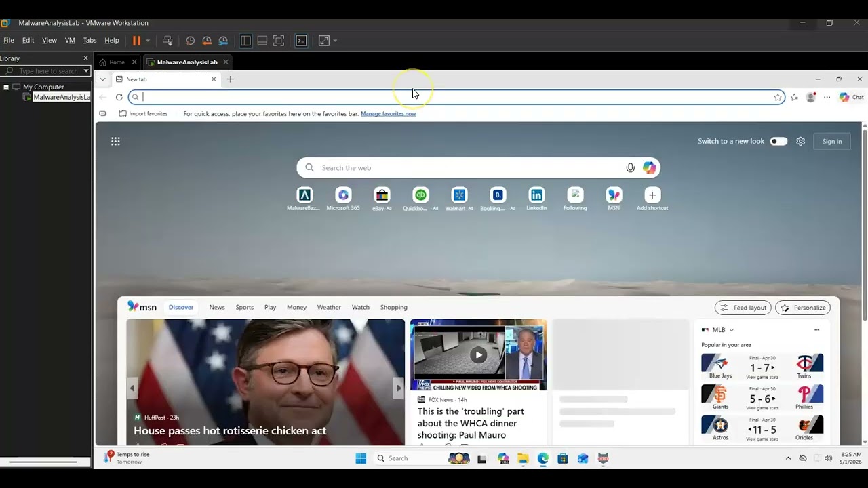Screen dimensions: 868x488
Task: Click the Edge address bar
Action: [x=456, y=97]
